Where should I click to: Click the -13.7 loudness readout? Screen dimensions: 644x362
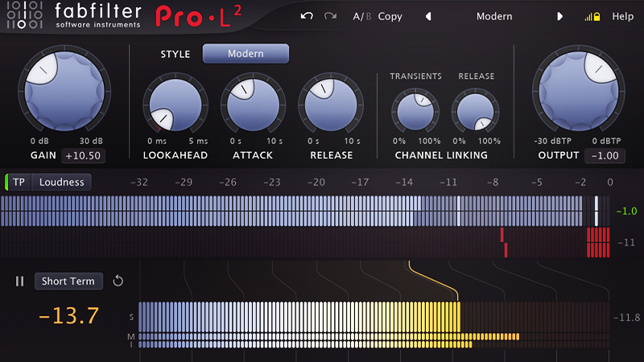coord(69,315)
